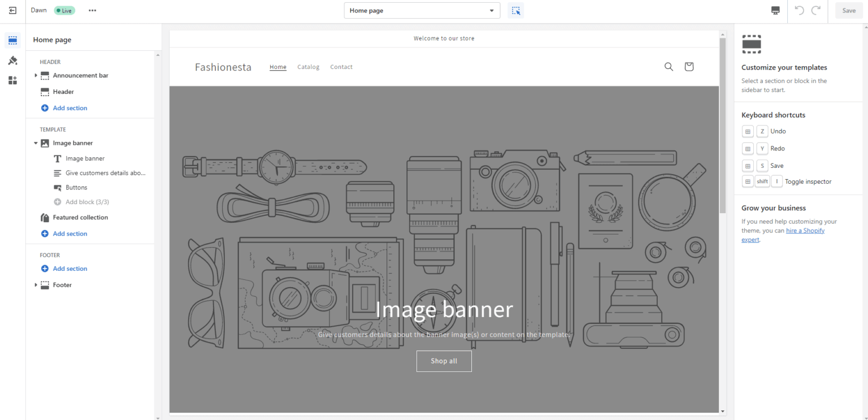868x420 pixels.
Task: Open the three-dot theme actions menu
Action: click(93, 11)
